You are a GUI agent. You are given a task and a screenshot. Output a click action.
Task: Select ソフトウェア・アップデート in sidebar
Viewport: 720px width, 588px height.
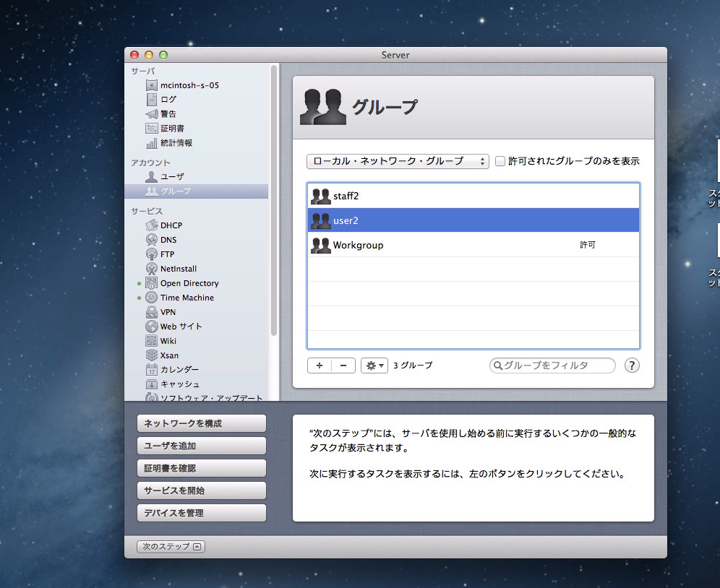coord(211,397)
